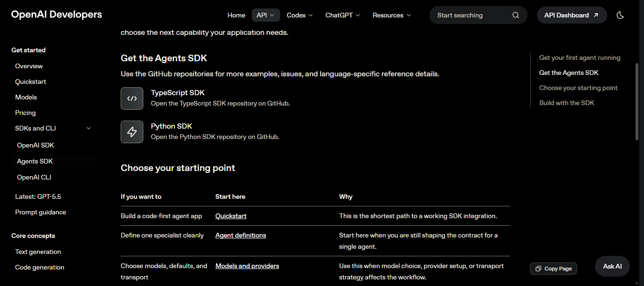
Task: Open the Overview sidebar page
Action: click(x=29, y=66)
